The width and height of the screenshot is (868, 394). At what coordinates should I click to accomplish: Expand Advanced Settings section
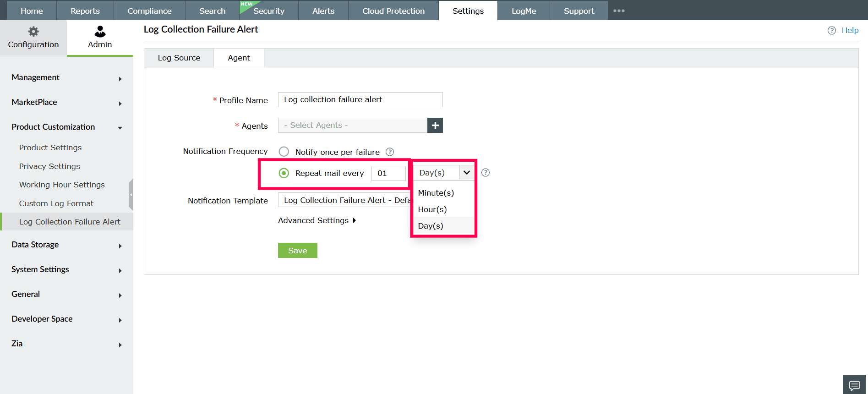coord(317,220)
